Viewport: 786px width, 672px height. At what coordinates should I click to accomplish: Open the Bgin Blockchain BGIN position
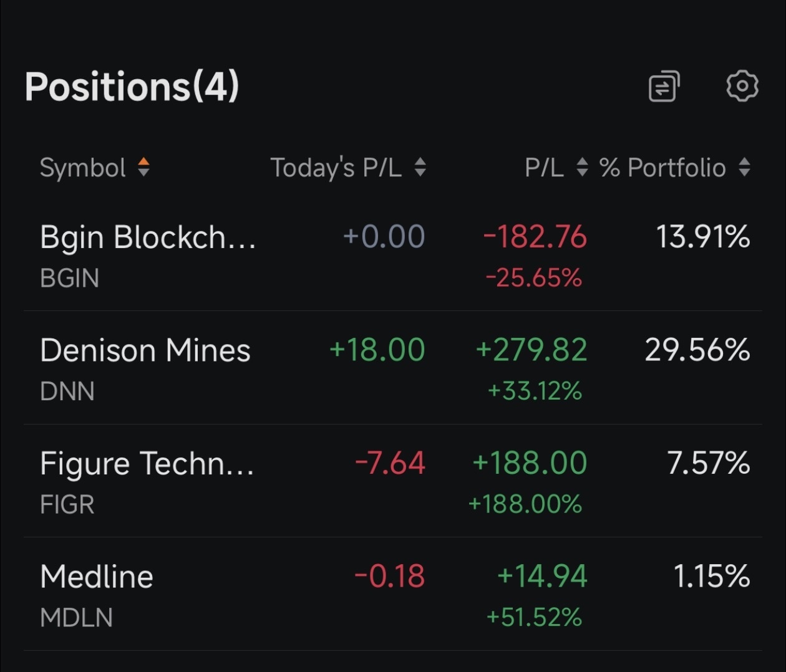(x=393, y=256)
